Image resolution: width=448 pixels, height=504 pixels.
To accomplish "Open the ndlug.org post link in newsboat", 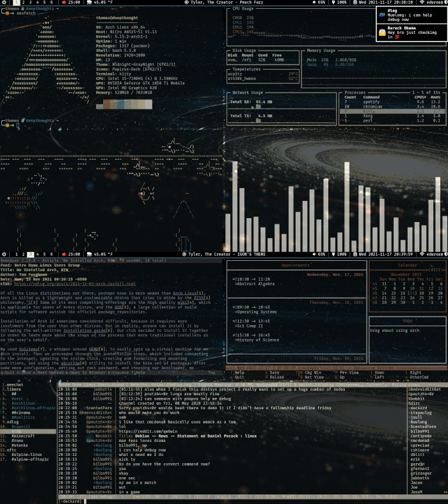I will click(x=75, y=284).
